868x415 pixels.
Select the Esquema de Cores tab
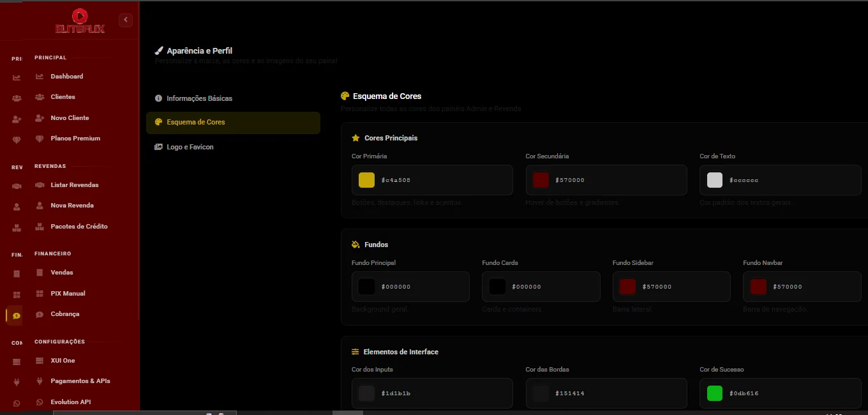coord(233,123)
